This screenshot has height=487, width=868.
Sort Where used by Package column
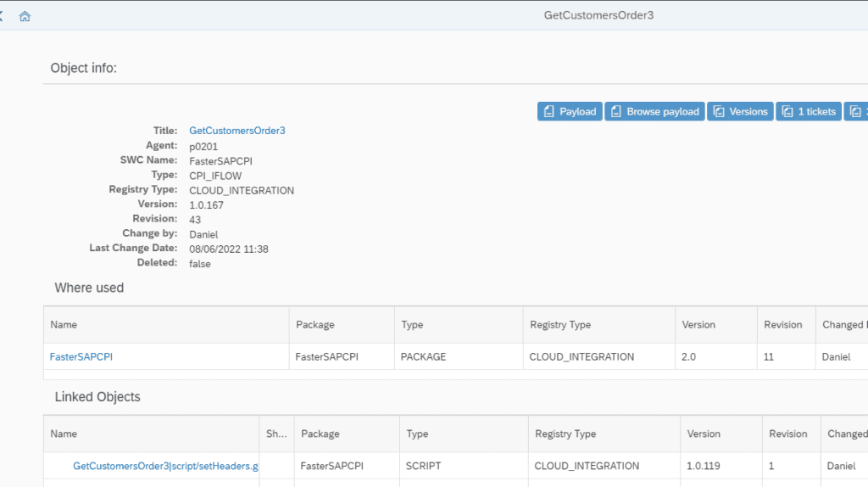342,325
